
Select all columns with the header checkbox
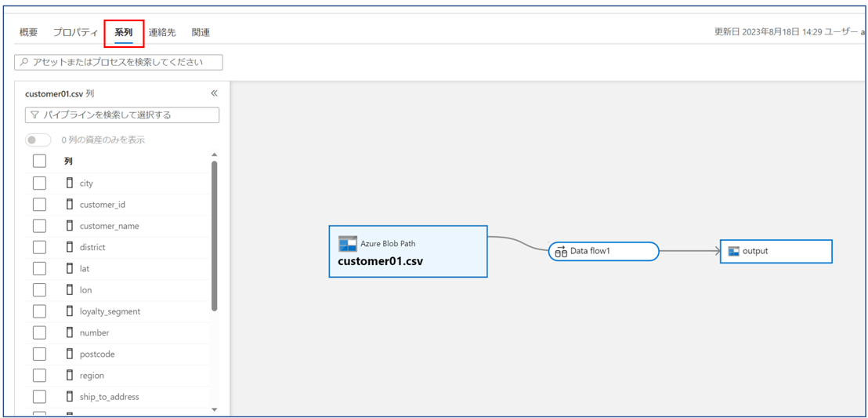(x=39, y=162)
